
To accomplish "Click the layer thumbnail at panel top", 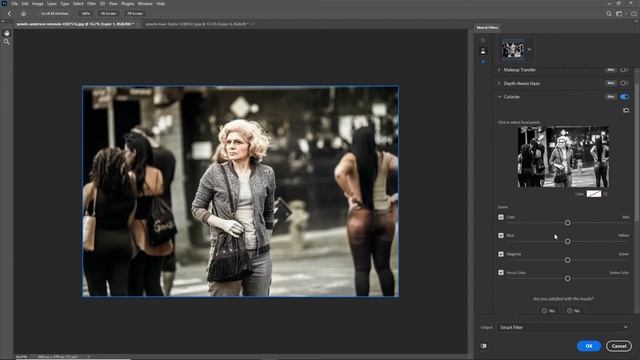I will [513, 50].
